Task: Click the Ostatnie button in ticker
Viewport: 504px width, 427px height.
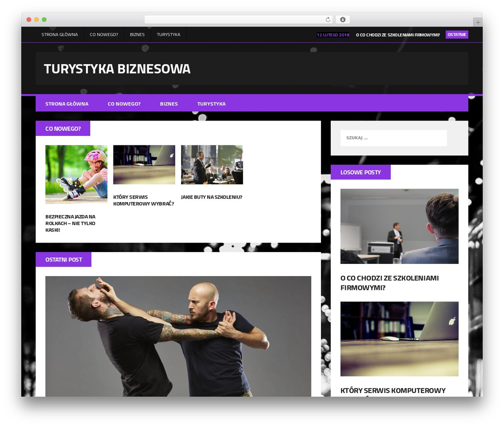Action: click(457, 35)
